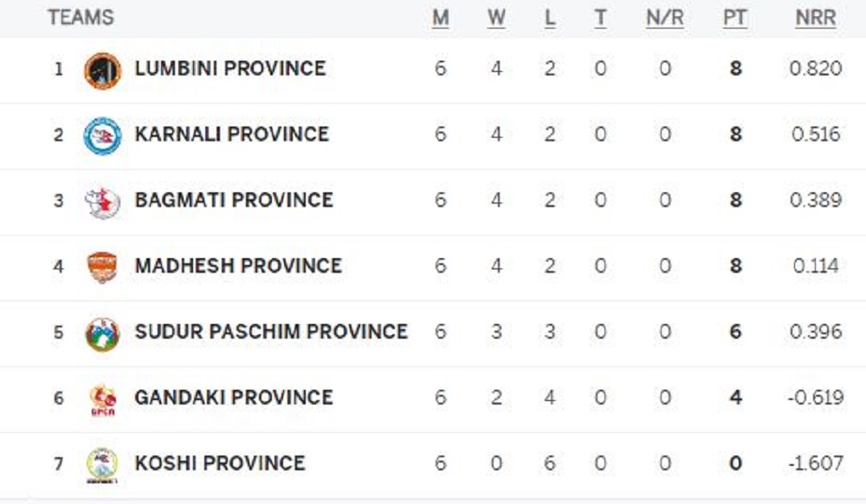Click the PT points column header
The height and width of the screenshot is (504, 866).
[735, 18]
